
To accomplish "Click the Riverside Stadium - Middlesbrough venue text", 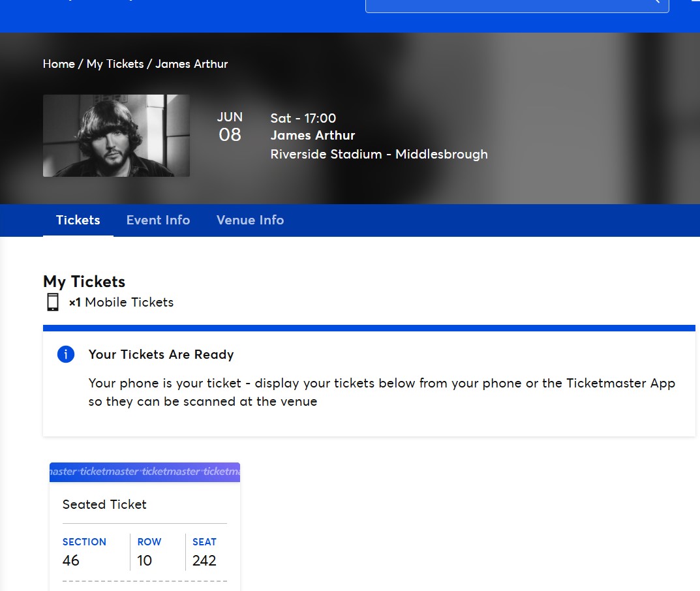I will pyautogui.click(x=378, y=155).
